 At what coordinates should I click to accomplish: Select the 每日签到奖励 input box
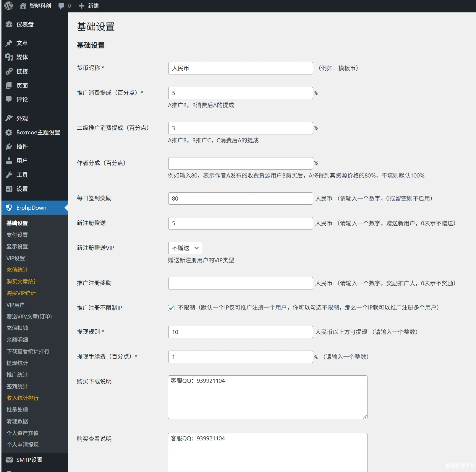point(240,198)
